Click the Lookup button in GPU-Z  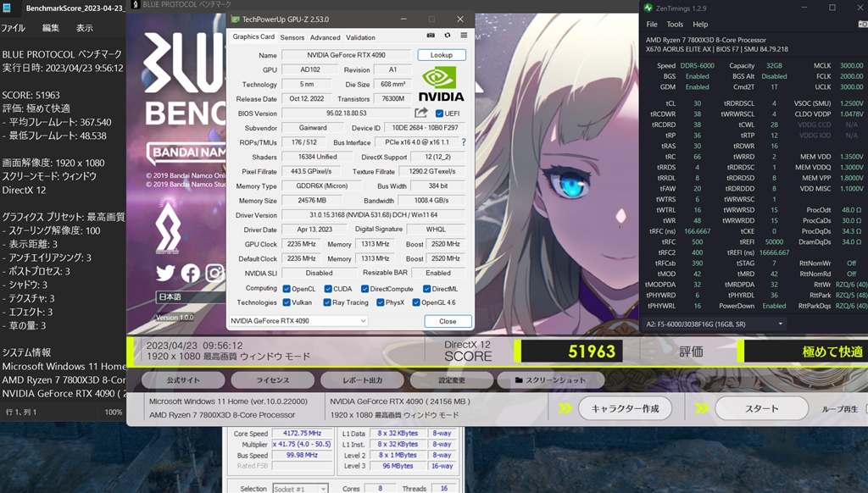coord(441,55)
